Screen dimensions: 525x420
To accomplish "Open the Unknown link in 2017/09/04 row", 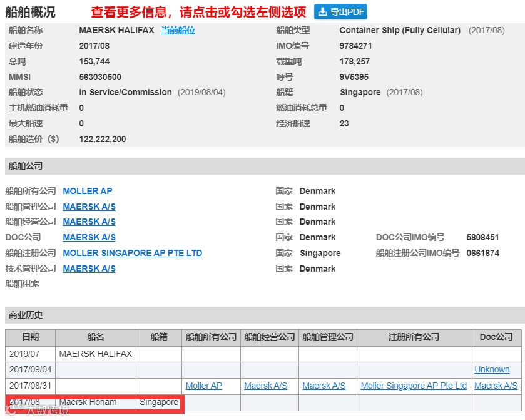I will 492,369.
